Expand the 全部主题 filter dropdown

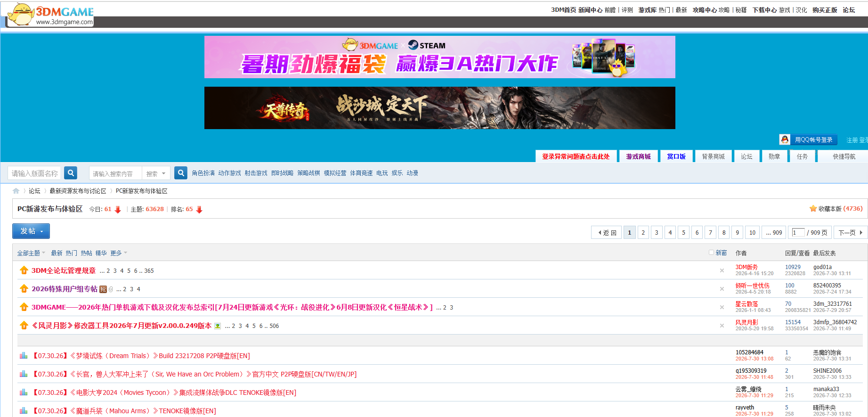31,253
